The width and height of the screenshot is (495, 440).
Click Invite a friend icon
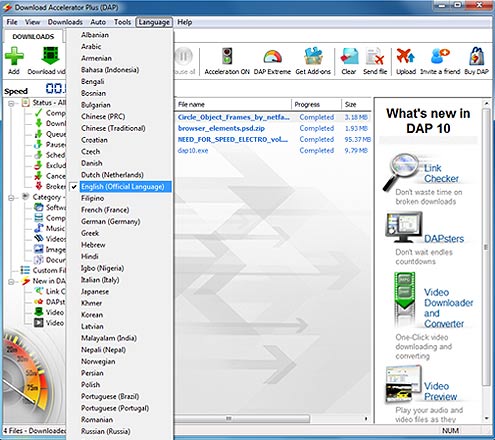pos(440,56)
